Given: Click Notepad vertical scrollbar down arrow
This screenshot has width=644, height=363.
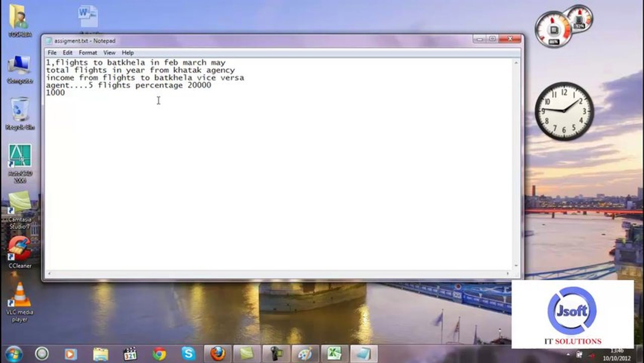Looking at the screenshot, I should [516, 266].
